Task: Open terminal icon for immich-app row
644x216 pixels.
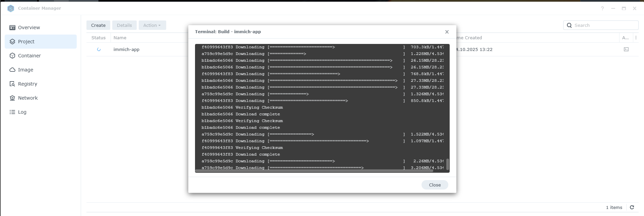Action: 626,49
